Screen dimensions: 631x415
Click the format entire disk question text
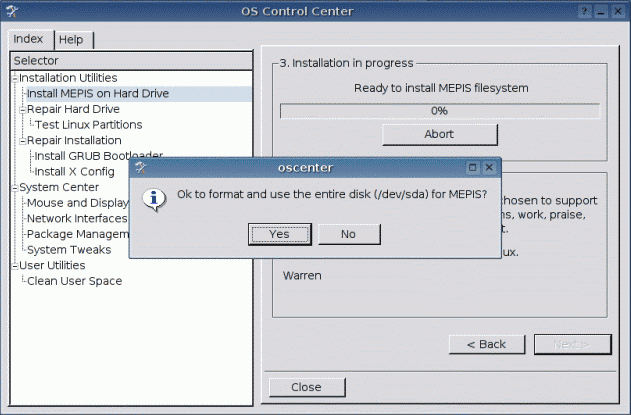[x=332, y=194]
